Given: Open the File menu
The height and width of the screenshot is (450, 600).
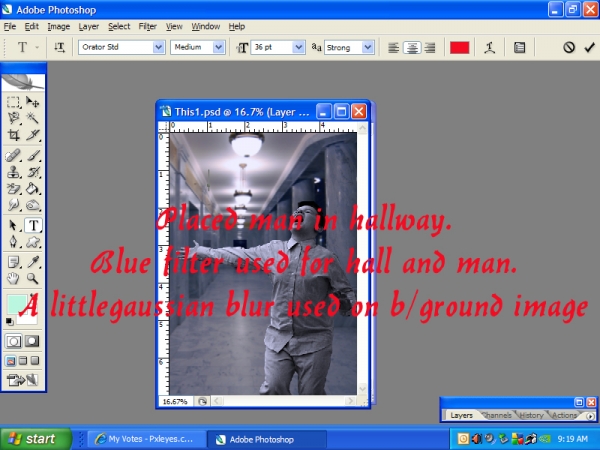Looking at the screenshot, I should [x=10, y=26].
